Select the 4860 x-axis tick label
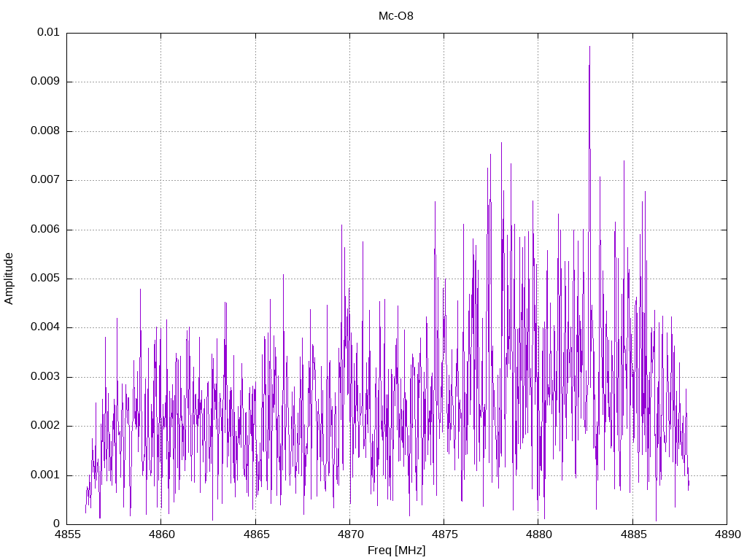 point(161,534)
